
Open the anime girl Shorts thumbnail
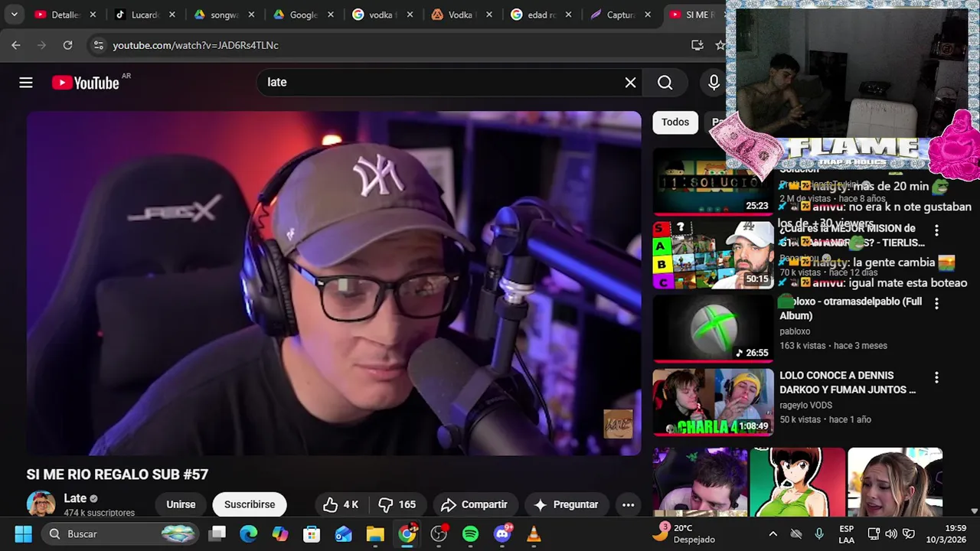(797, 482)
